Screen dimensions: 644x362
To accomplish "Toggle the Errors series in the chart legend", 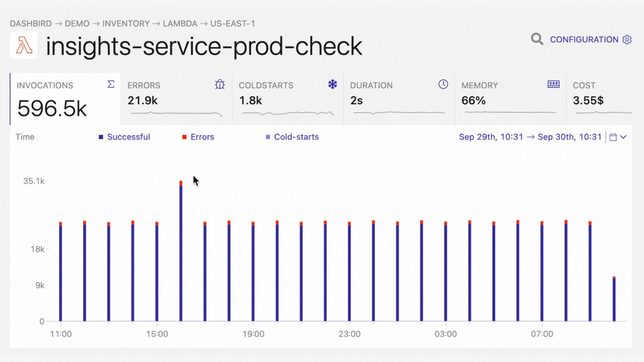I will point(202,137).
